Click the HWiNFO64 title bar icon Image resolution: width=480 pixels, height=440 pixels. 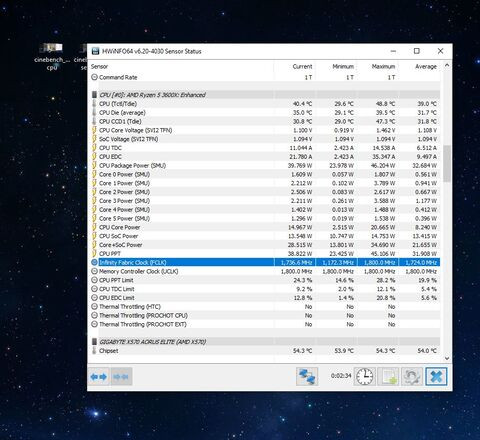coord(95,51)
